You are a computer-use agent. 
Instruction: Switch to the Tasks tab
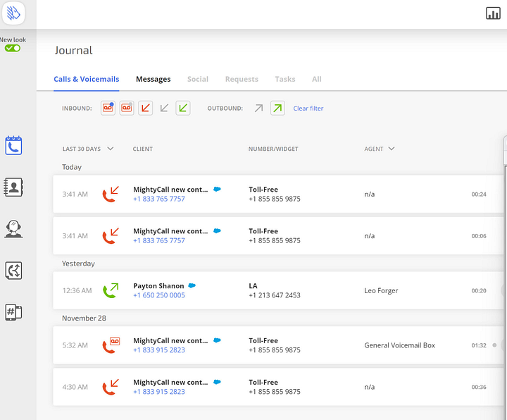tap(285, 79)
